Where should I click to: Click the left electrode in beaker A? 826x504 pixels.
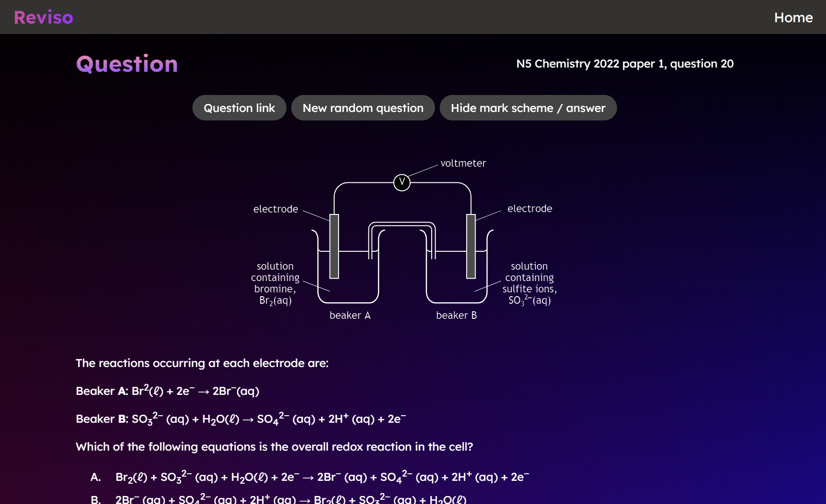click(333, 246)
